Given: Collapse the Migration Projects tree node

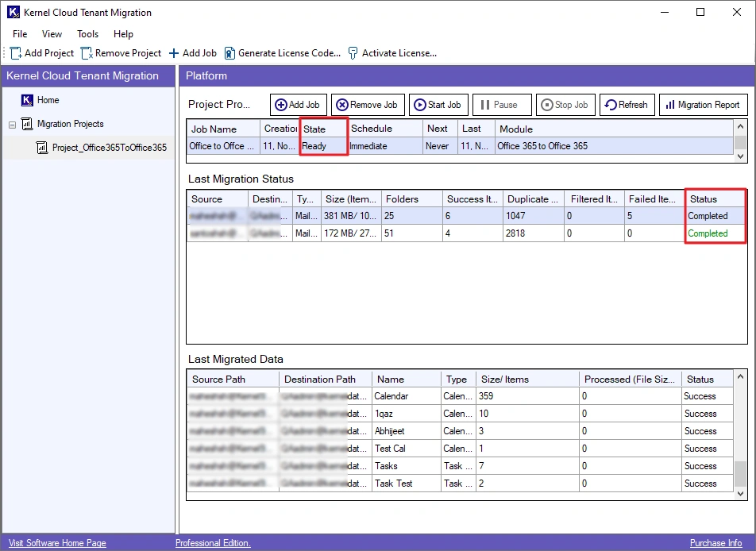Looking at the screenshot, I should point(13,125).
